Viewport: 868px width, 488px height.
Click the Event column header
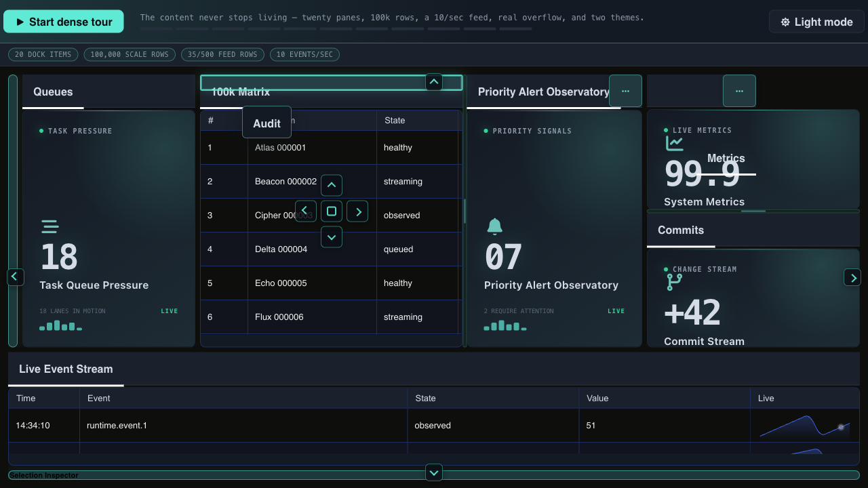[243, 399]
